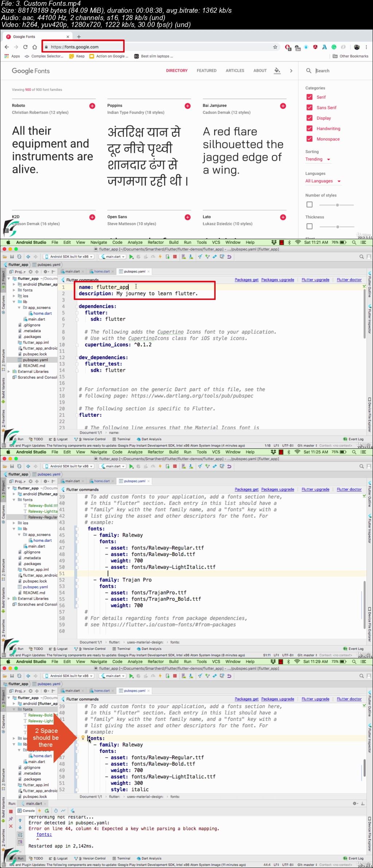373x868 pixels.
Task: Click the fonts: link in console error
Action: tap(44, 834)
